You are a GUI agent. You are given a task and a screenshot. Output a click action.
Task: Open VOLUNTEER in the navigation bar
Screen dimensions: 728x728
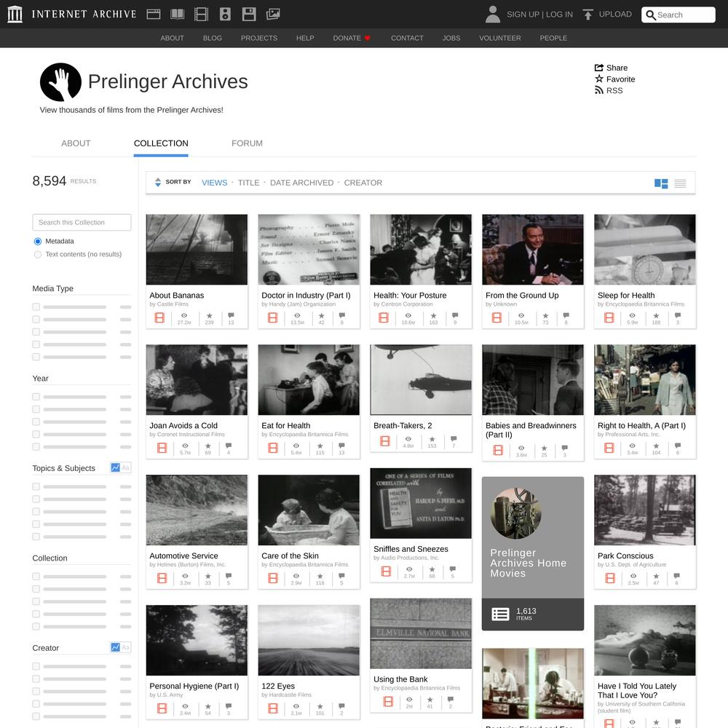500,38
